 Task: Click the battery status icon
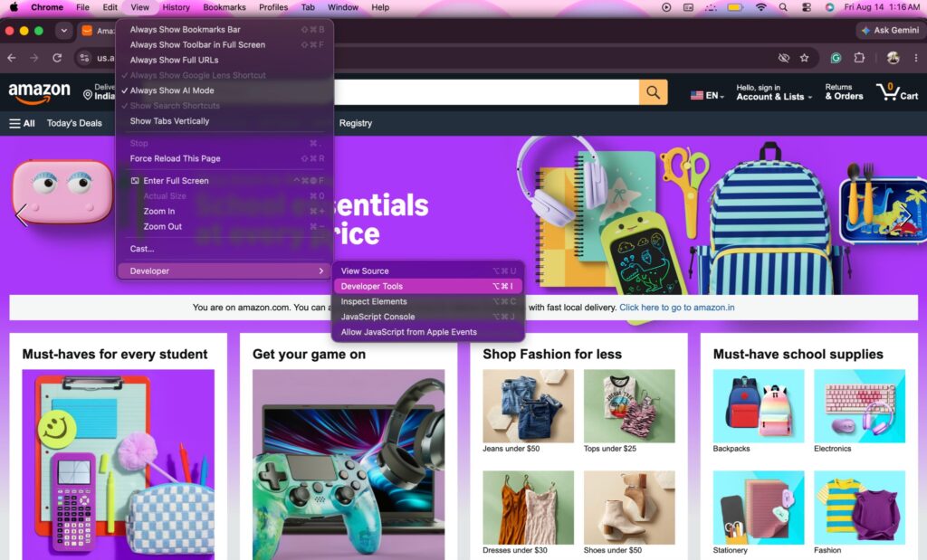[735, 7]
